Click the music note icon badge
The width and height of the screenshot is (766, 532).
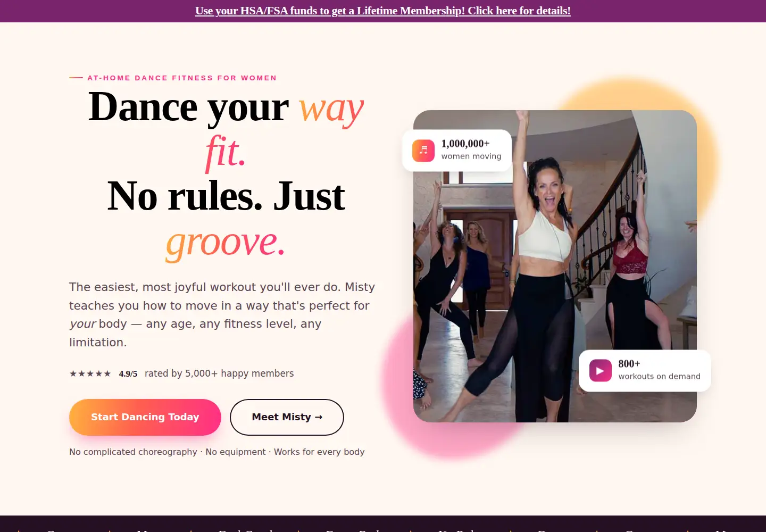tap(423, 151)
